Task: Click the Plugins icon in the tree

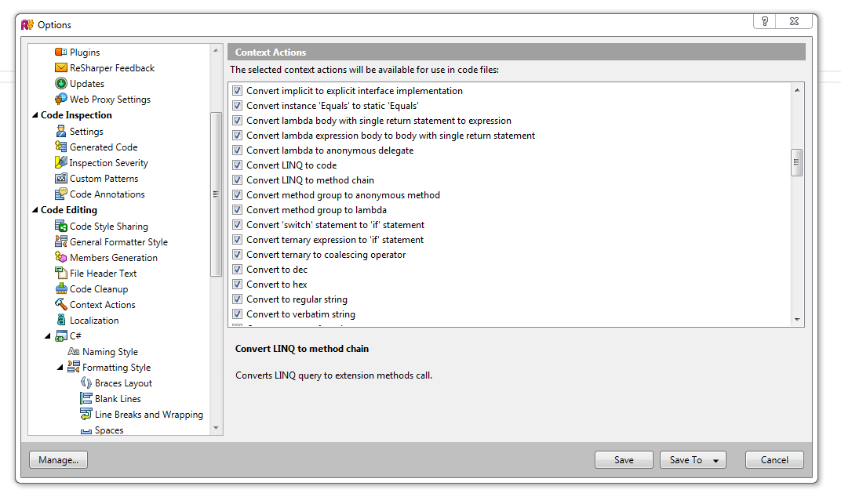Action: coord(60,52)
